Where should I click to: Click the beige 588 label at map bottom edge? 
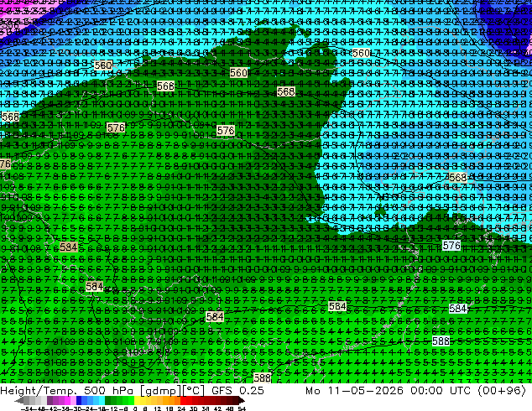tap(263, 377)
